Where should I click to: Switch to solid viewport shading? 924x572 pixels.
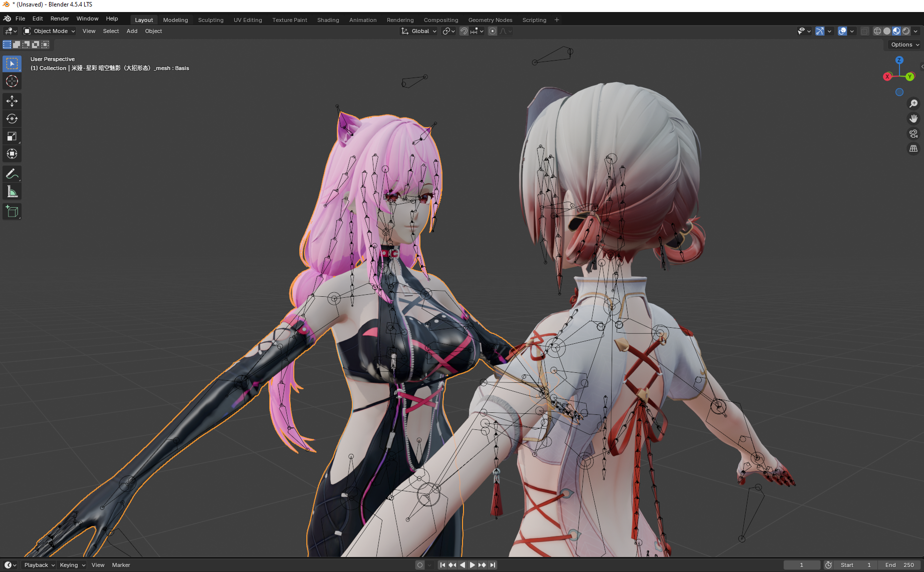tap(887, 31)
